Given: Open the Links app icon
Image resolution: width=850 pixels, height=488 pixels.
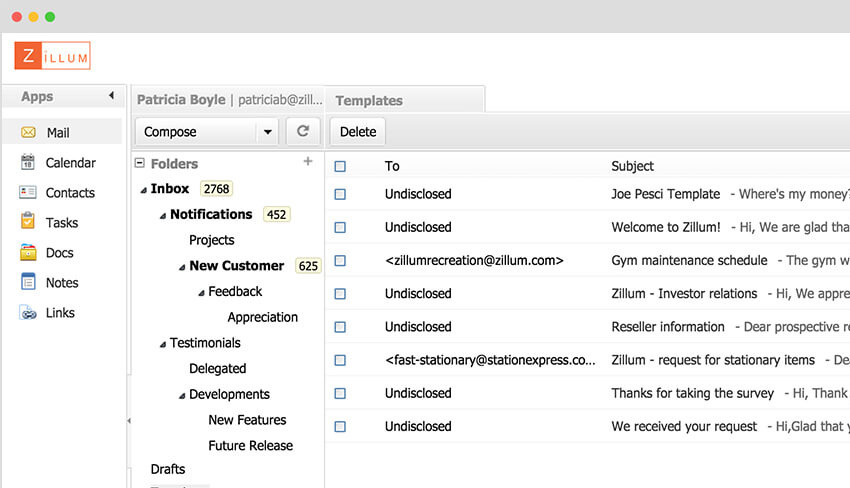Looking at the screenshot, I should (x=28, y=313).
